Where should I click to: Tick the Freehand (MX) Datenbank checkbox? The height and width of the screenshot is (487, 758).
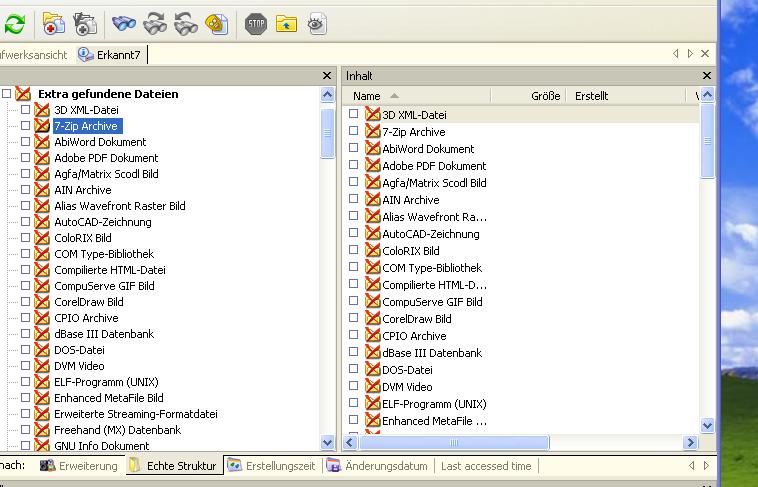pyautogui.click(x=26, y=429)
